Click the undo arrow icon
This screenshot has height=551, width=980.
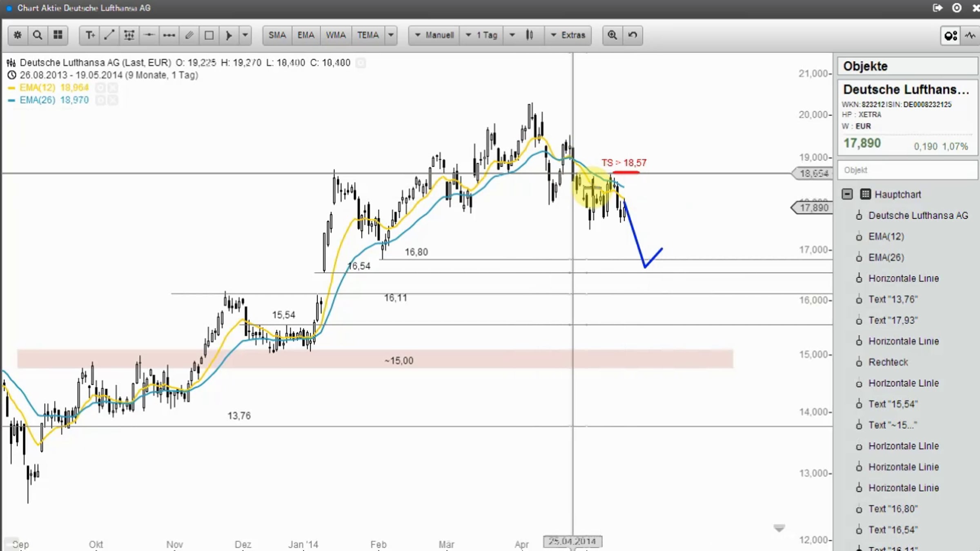(x=633, y=35)
